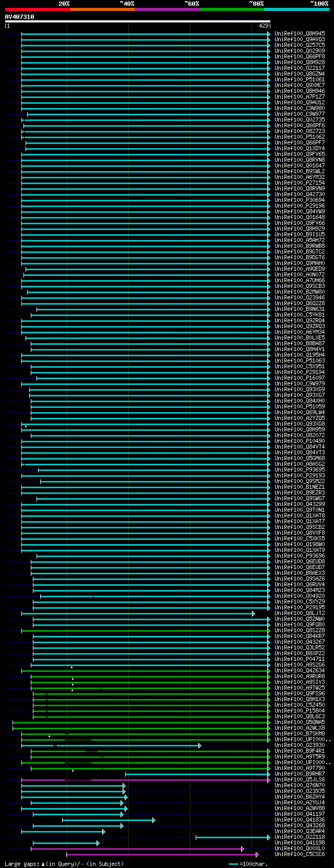Select hit label UniRef100_B7SKM8
334x868 pixels.
(300, 733)
